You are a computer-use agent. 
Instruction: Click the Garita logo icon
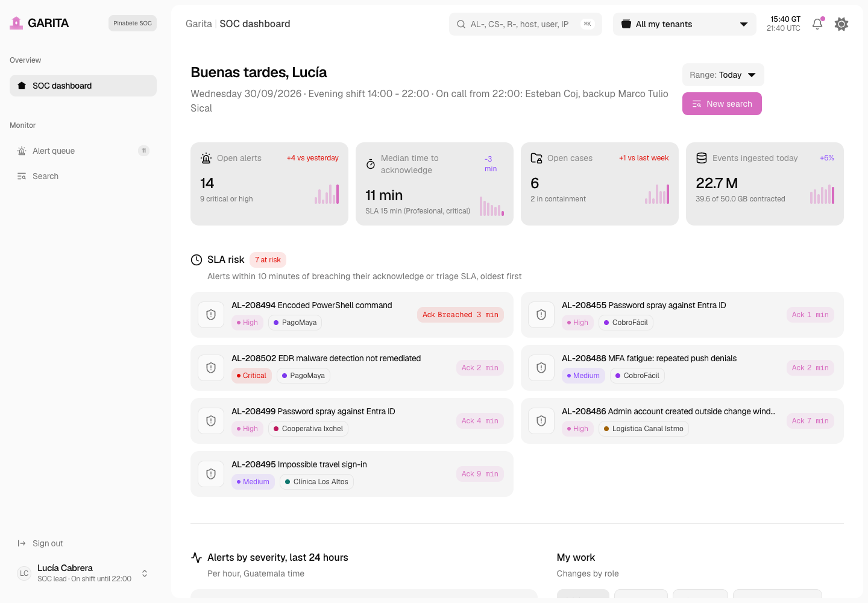point(16,23)
